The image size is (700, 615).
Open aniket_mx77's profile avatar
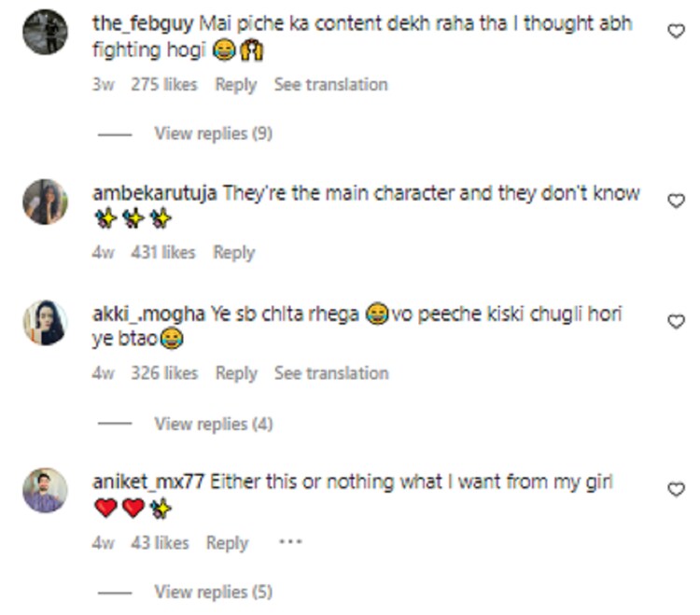point(45,490)
